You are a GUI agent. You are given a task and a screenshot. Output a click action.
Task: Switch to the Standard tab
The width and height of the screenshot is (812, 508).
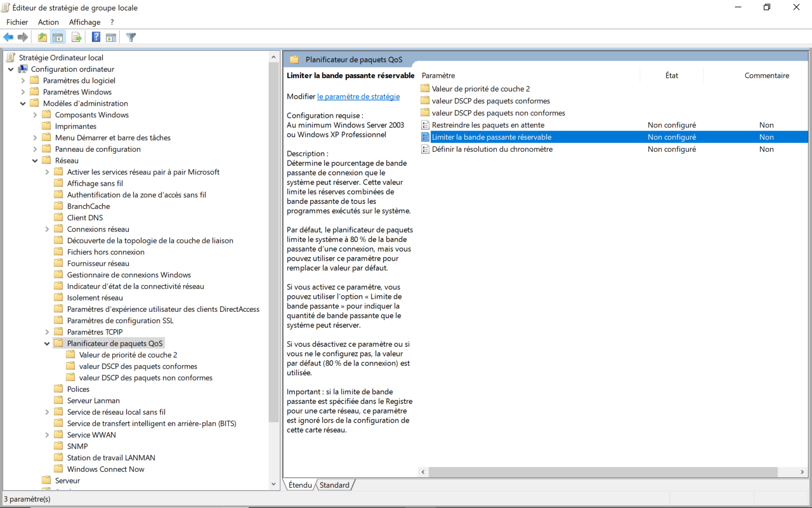tap(334, 485)
